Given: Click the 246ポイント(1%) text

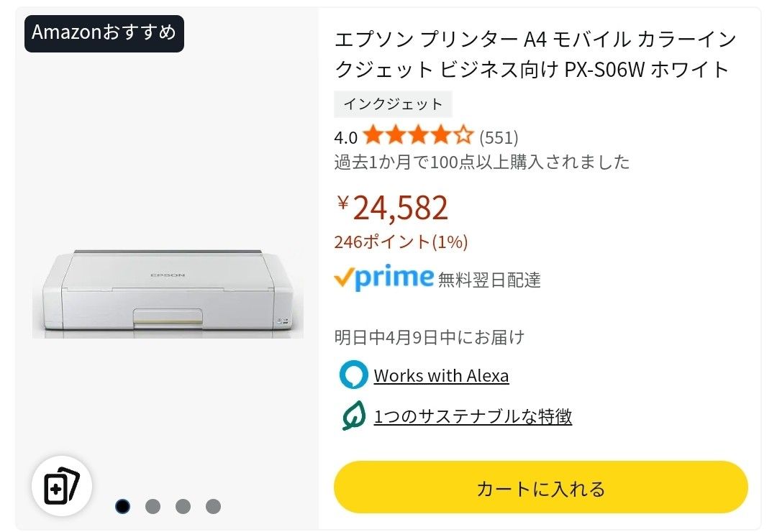Looking at the screenshot, I should point(401,242).
